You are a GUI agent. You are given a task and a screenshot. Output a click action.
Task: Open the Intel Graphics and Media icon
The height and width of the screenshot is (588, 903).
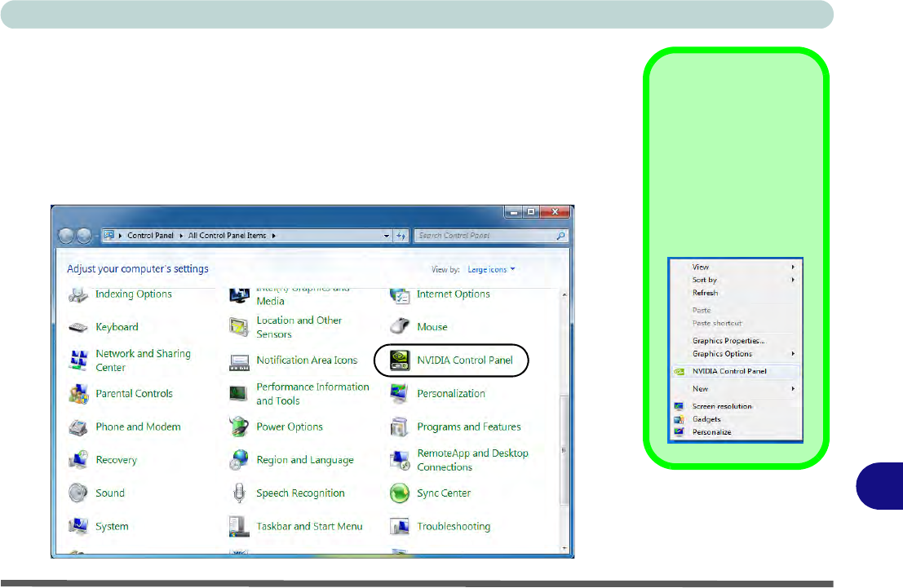[239, 295]
